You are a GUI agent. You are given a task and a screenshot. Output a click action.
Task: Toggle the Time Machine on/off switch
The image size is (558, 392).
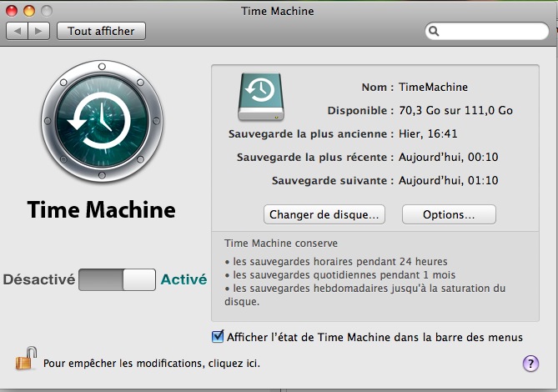coord(117,280)
